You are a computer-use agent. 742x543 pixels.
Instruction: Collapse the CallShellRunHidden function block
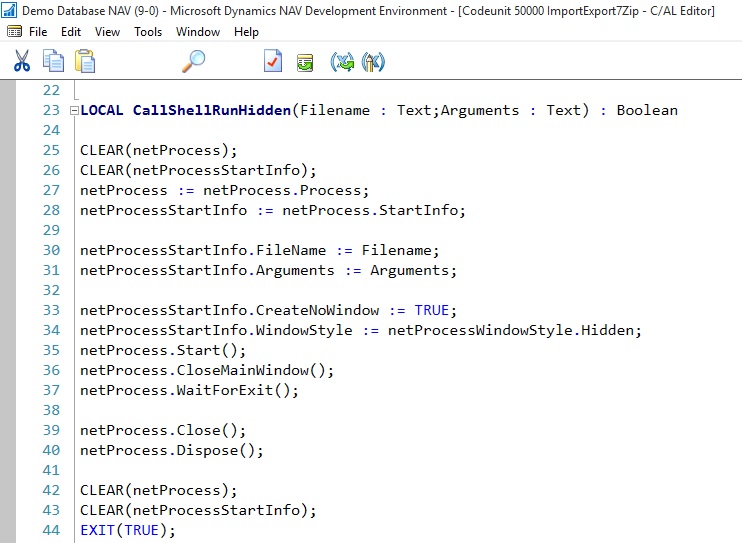click(74, 111)
